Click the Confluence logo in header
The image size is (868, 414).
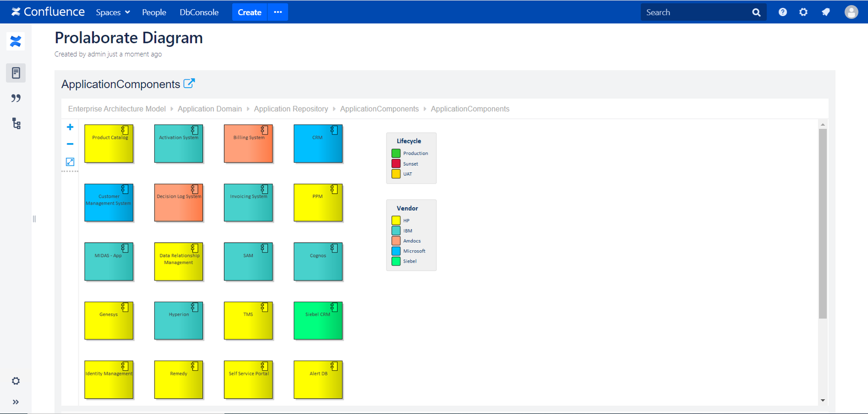[x=48, y=12]
